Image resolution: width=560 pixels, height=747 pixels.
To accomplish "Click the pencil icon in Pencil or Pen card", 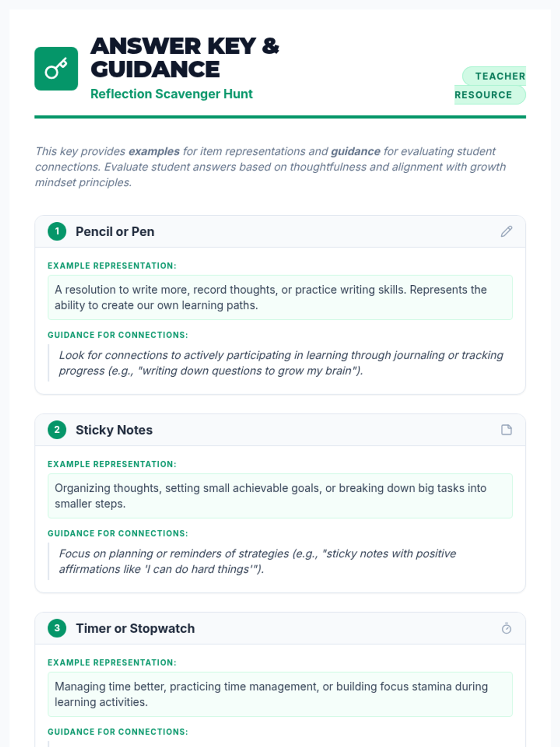I will (x=506, y=232).
